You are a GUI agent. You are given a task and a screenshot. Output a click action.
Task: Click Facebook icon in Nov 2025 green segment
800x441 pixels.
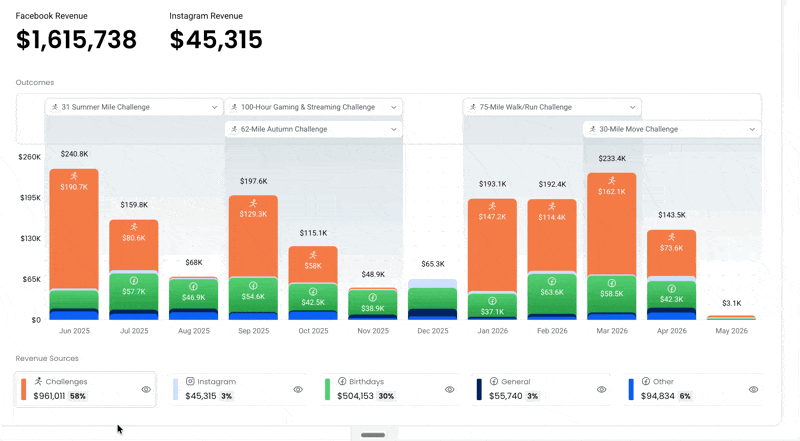373,298
